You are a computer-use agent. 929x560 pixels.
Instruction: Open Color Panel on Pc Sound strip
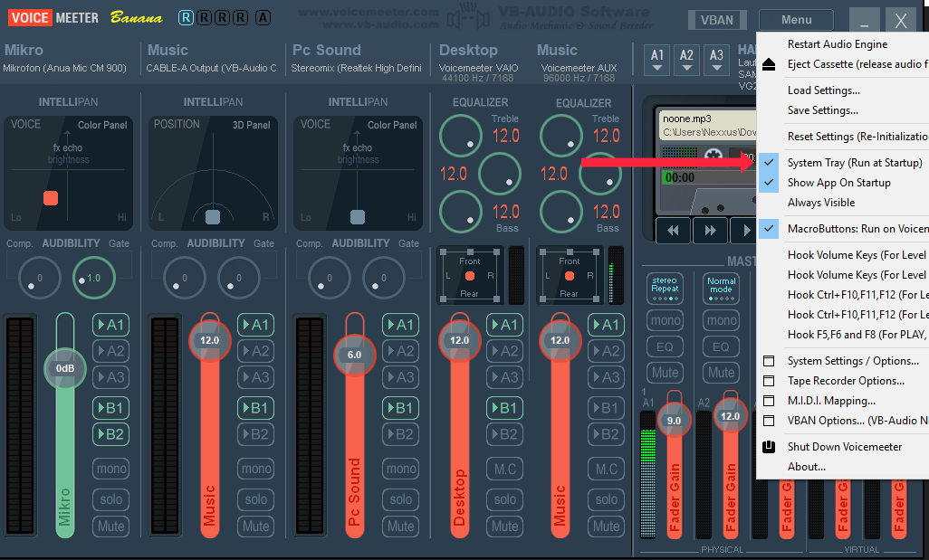[x=392, y=125]
